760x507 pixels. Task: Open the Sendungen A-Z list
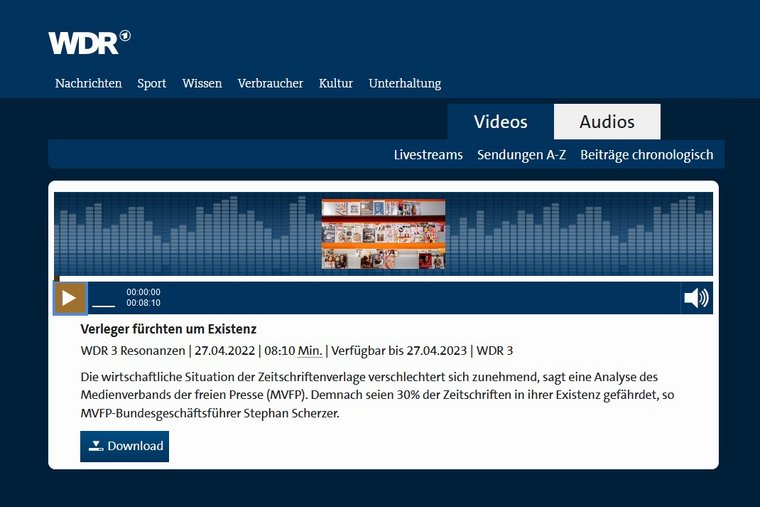click(521, 154)
